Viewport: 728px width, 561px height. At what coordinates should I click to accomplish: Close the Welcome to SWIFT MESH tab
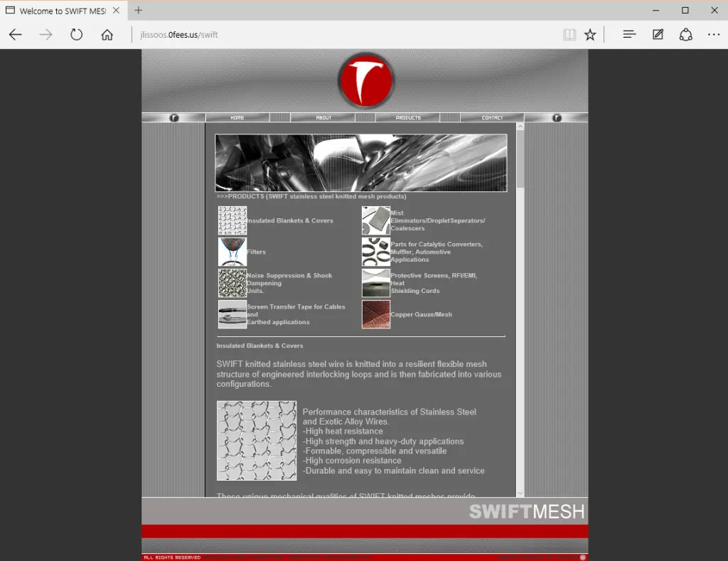pyautogui.click(x=117, y=10)
